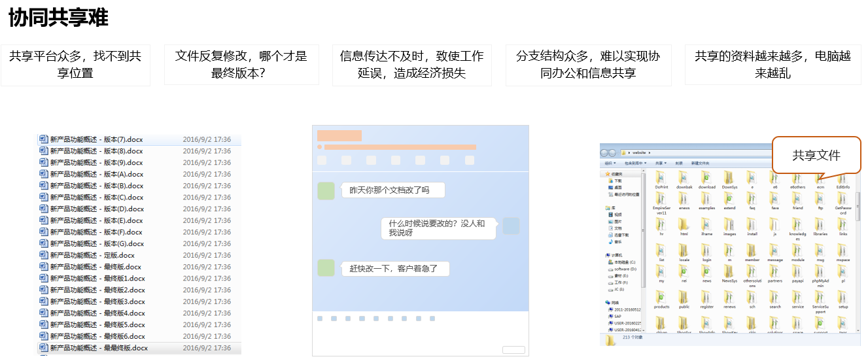868x363 pixels.
Task: Open the 组织 dropdown menu
Action: tap(610, 163)
